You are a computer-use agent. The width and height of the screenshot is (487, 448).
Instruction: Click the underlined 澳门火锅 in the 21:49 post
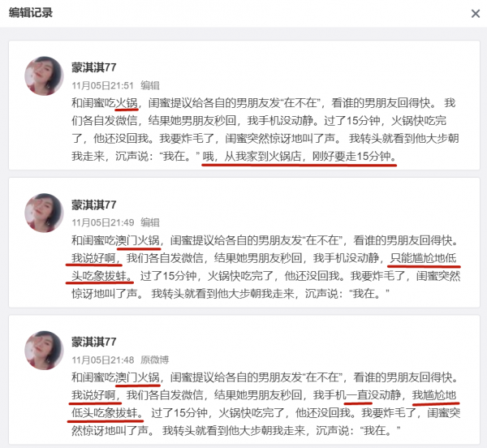(x=138, y=240)
